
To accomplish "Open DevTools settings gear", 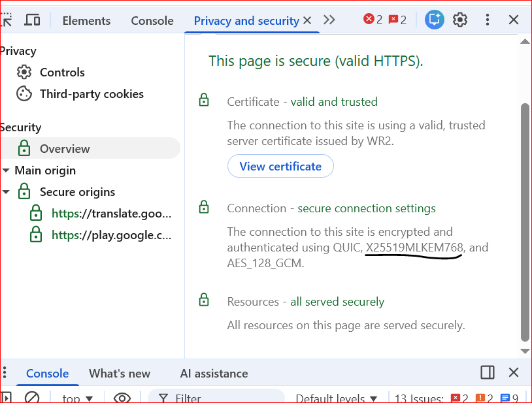I will point(460,20).
